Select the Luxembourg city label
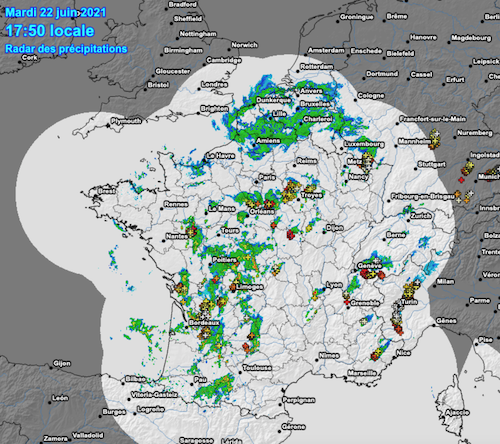Image resolution: width=500 pixels, height=444 pixels. point(364,144)
